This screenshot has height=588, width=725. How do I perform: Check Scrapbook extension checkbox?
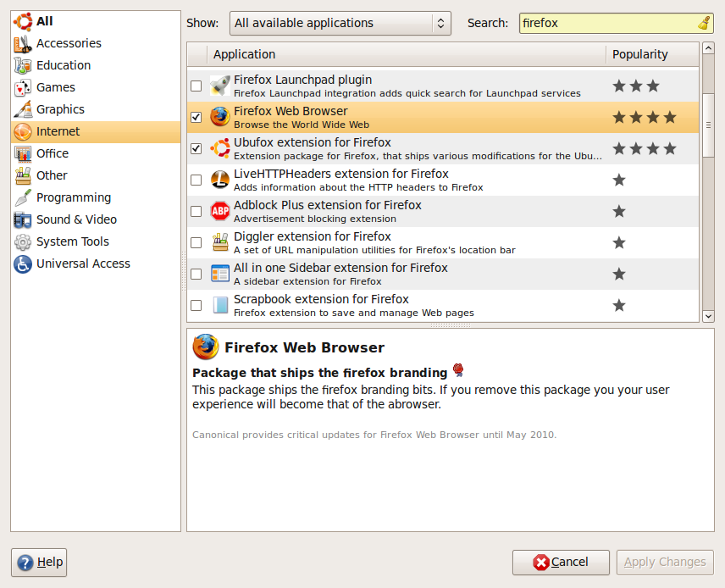[196, 305]
